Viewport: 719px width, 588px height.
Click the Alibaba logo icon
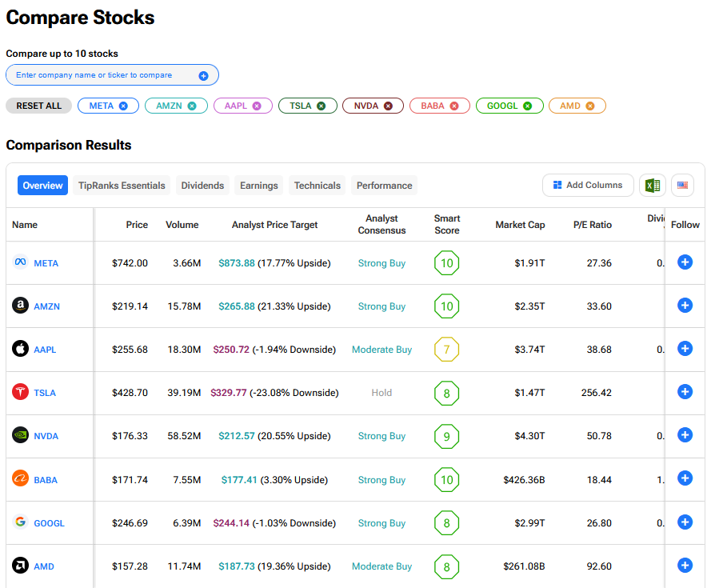coord(20,478)
